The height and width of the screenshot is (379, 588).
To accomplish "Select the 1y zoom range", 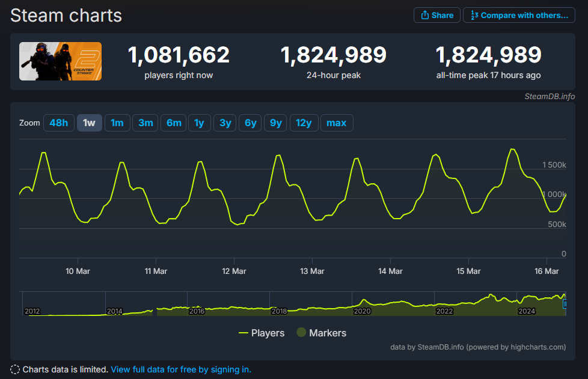I will 199,123.
